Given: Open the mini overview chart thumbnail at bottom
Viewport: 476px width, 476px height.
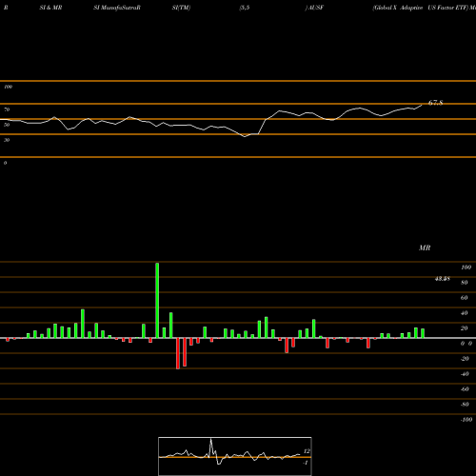Looking at the screenshot, I should click(235, 456).
